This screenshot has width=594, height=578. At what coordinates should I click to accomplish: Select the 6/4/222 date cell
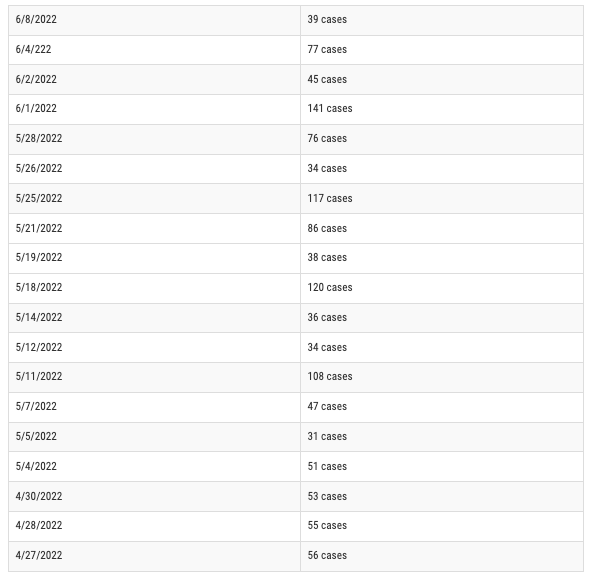click(x=155, y=50)
